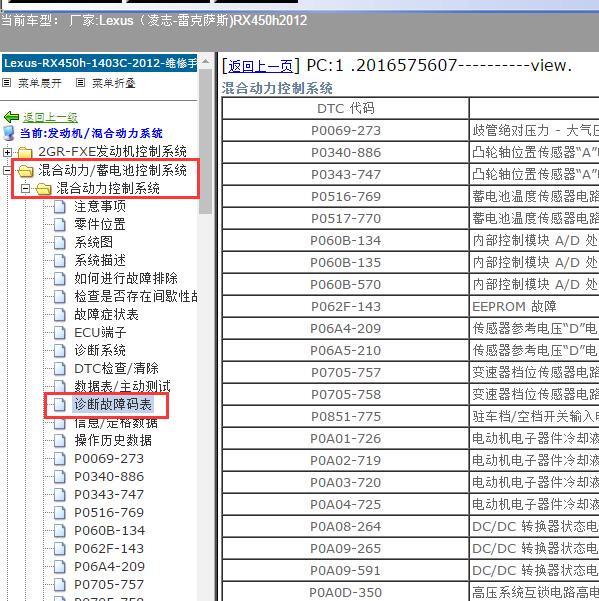Click DTC 代码 column header

pyautogui.click(x=346, y=108)
